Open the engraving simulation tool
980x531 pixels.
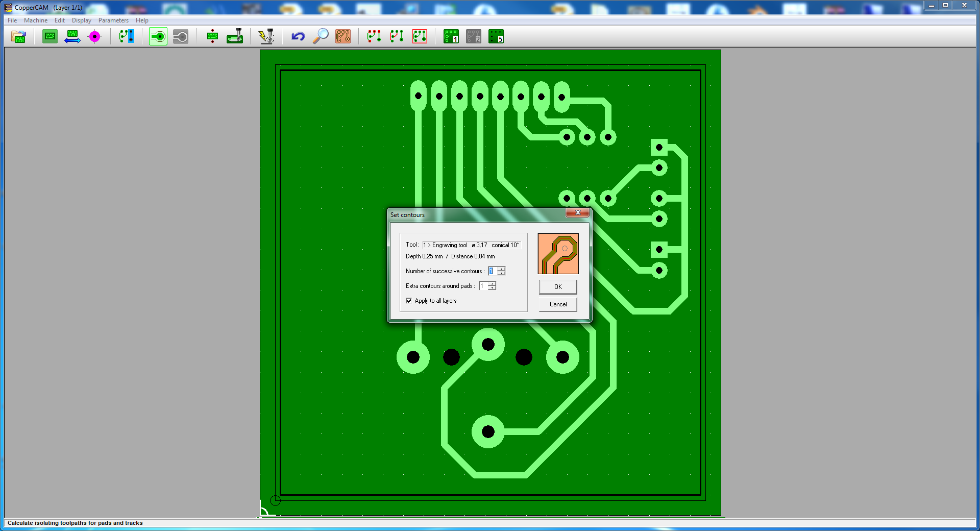pyautogui.click(x=266, y=36)
